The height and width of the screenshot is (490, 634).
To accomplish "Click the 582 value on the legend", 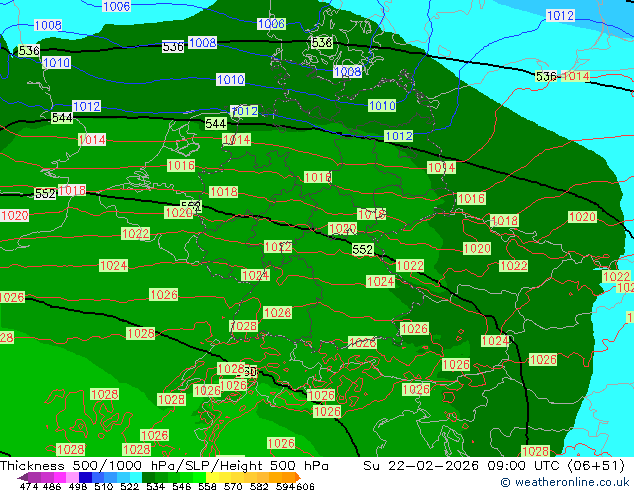I will pos(259,486).
